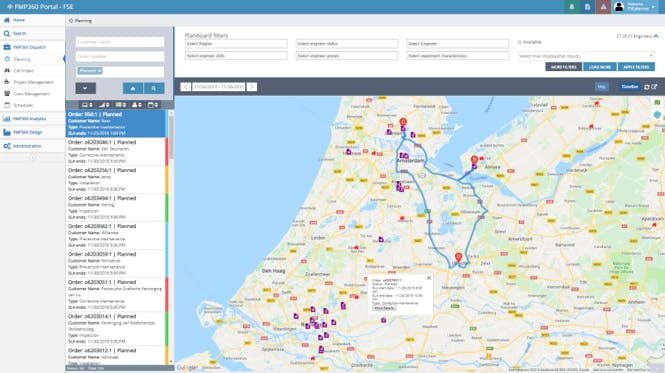Toggle the Available checkbox
The image size is (665, 373).
[520, 42]
